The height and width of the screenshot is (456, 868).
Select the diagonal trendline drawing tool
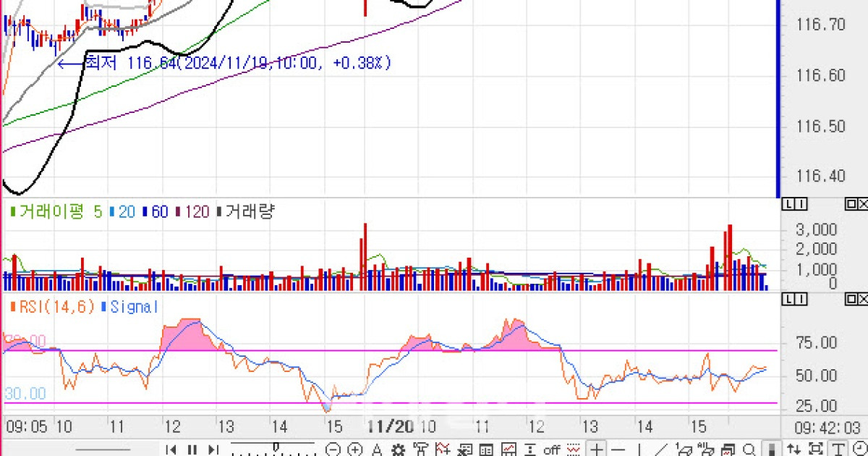pyautogui.click(x=662, y=449)
